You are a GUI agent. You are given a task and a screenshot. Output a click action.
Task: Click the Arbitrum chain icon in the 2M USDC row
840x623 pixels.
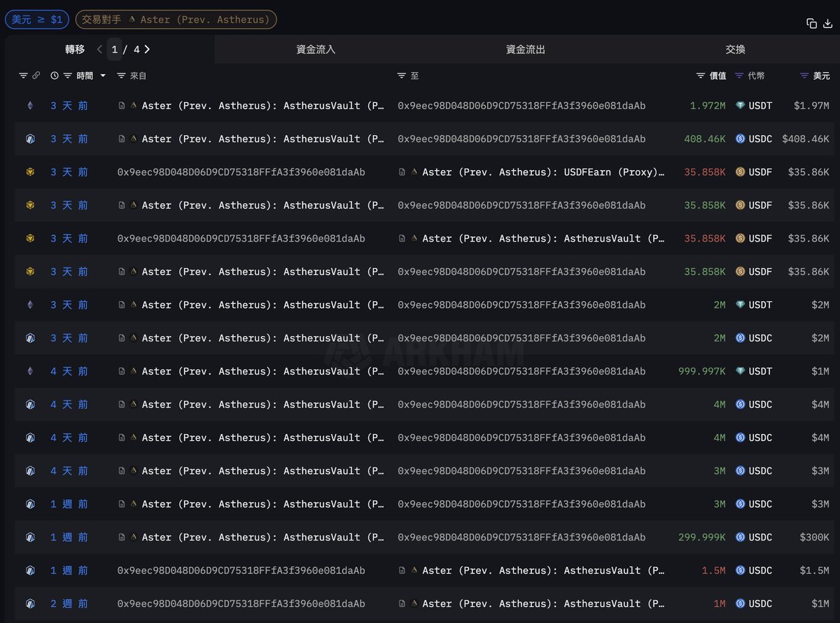(x=30, y=338)
